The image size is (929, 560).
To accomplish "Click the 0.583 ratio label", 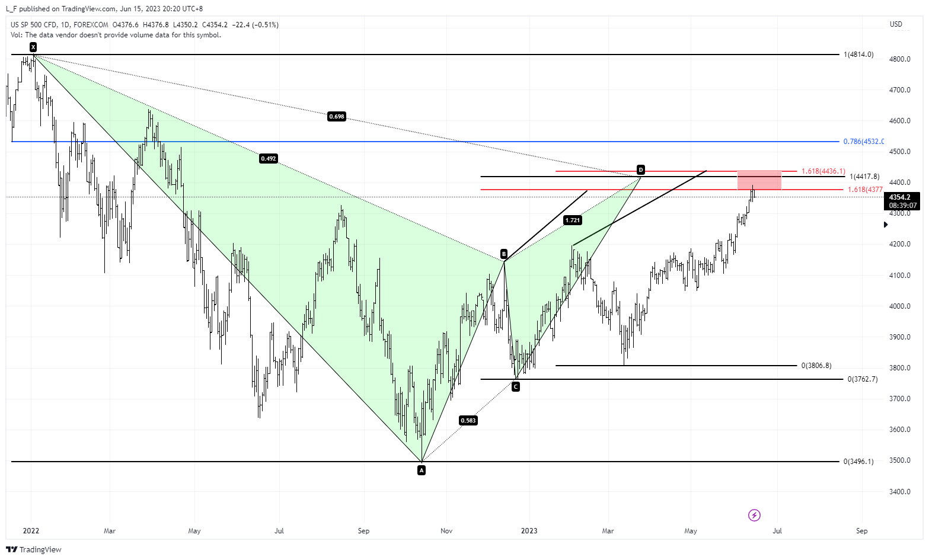I will pyautogui.click(x=468, y=420).
